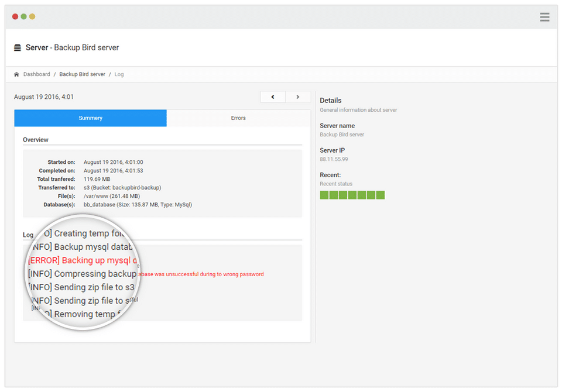Image resolution: width=562 pixels, height=392 pixels.
Task: Click the Overview section heading
Action: coord(36,140)
